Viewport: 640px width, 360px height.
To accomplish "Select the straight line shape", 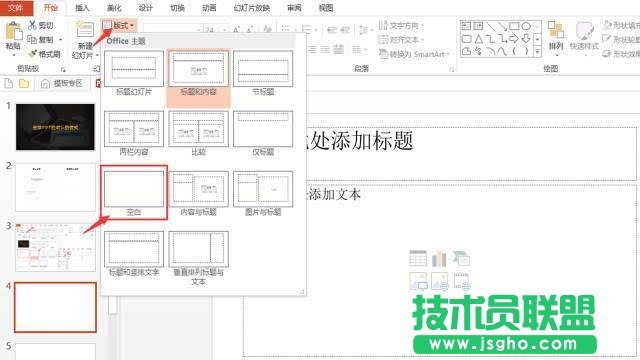I will [491, 27].
